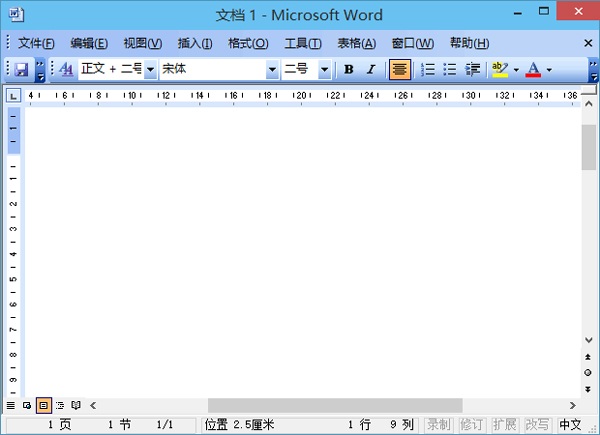This screenshot has width=600, height=435.
Task: Open the highlight color dropdown arrow
Action: tap(516, 70)
